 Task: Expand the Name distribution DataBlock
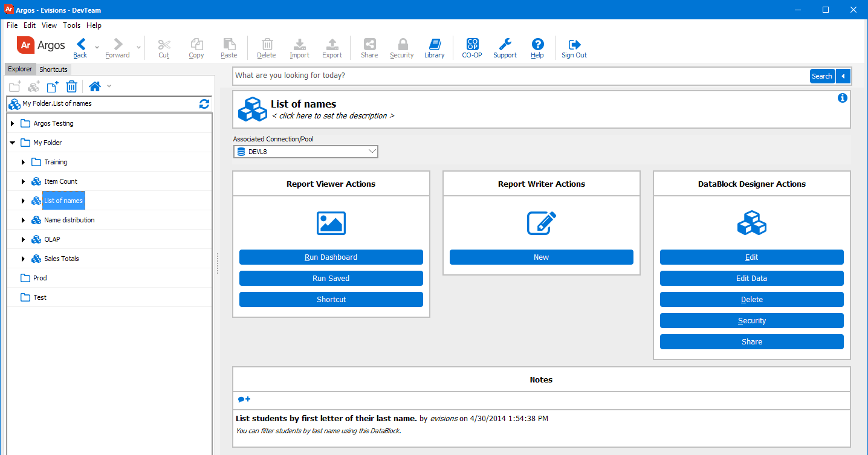pos(24,220)
